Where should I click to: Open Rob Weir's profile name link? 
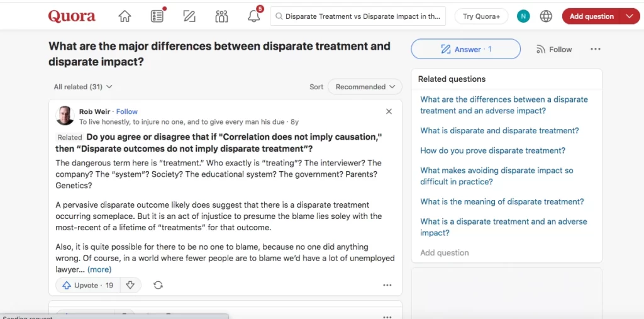[x=95, y=111]
